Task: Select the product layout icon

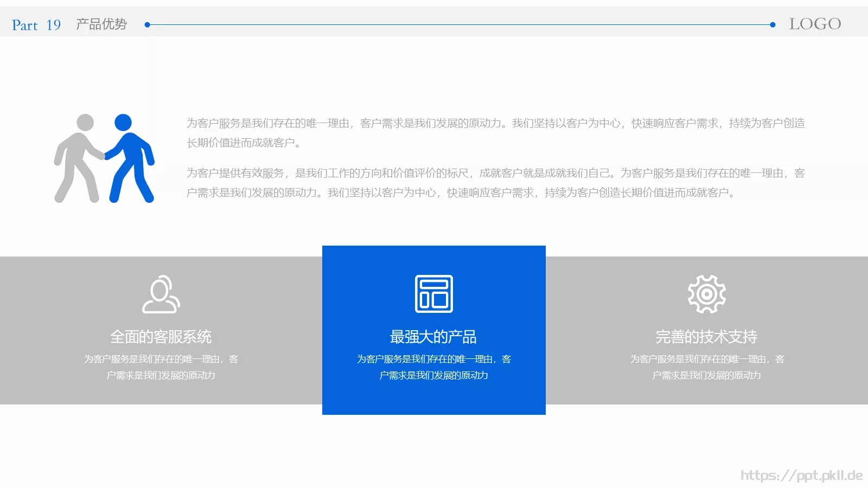Action: tap(434, 294)
